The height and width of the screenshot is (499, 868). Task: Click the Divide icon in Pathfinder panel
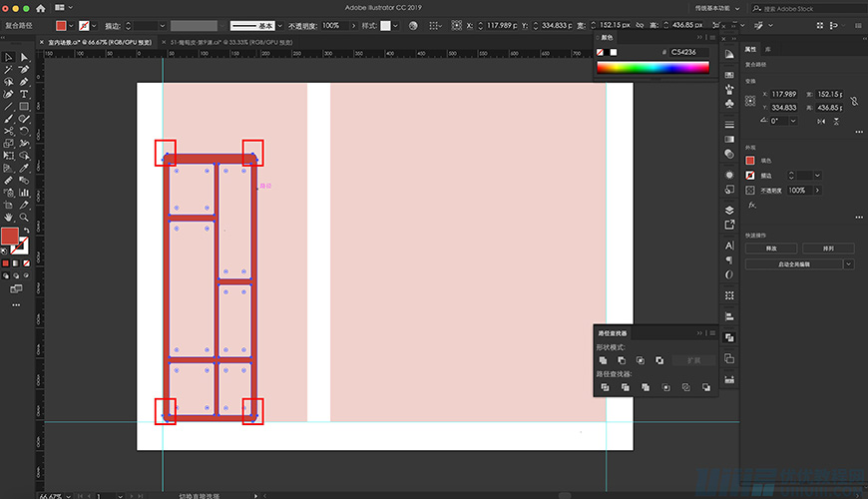[603, 387]
